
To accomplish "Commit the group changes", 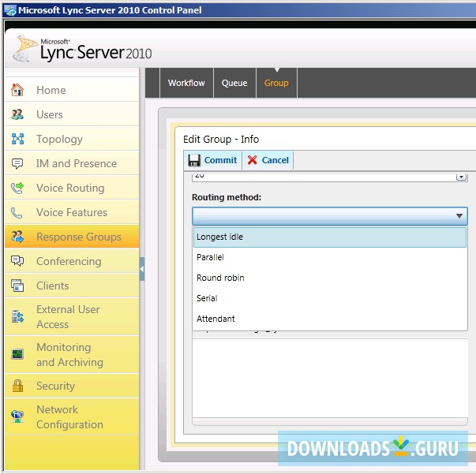I will point(212,160).
